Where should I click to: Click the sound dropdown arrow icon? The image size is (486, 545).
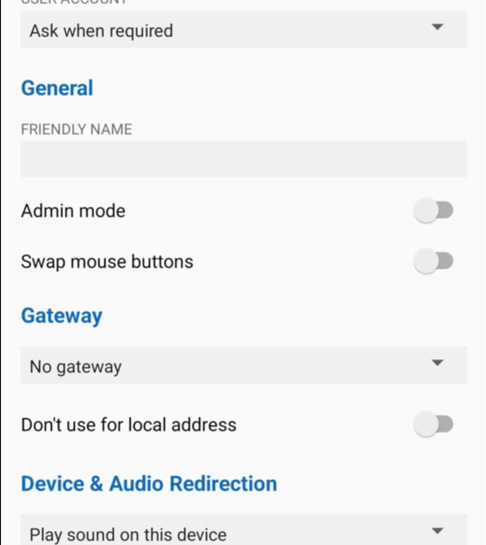pyautogui.click(x=437, y=531)
